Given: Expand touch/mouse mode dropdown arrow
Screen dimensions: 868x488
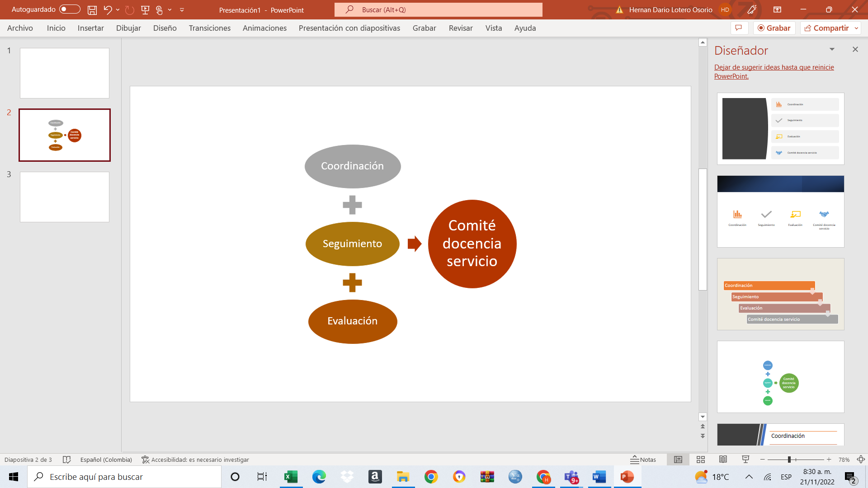Looking at the screenshot, I should pos(170,9).
